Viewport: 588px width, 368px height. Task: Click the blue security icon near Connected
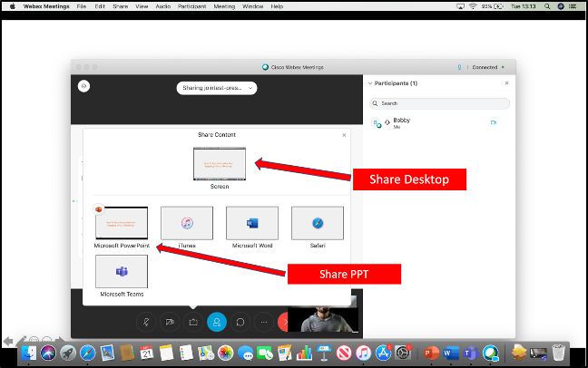click(459, 67)
